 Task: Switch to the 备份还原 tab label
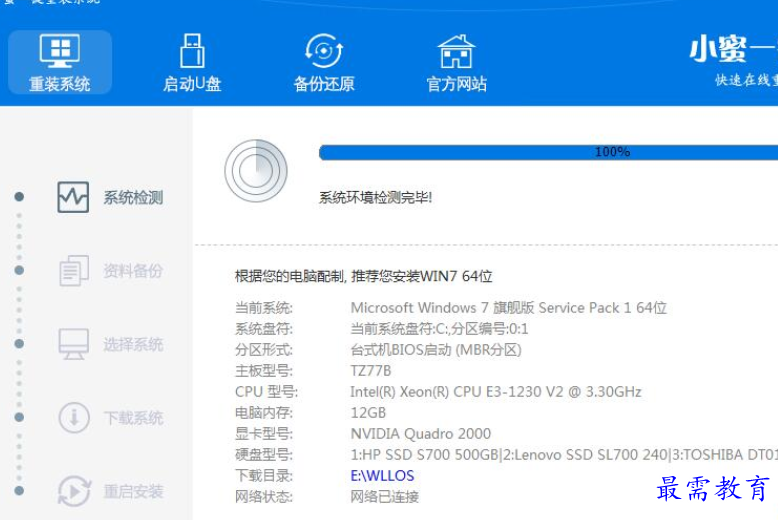point(324,84)
